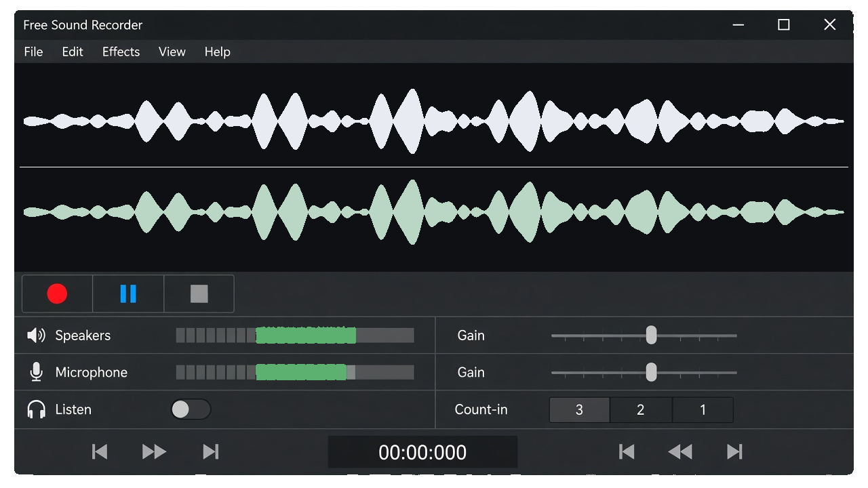Click the Speakers level meter
The width and height of the screenshot is (868, 488).
pos(295,335)
